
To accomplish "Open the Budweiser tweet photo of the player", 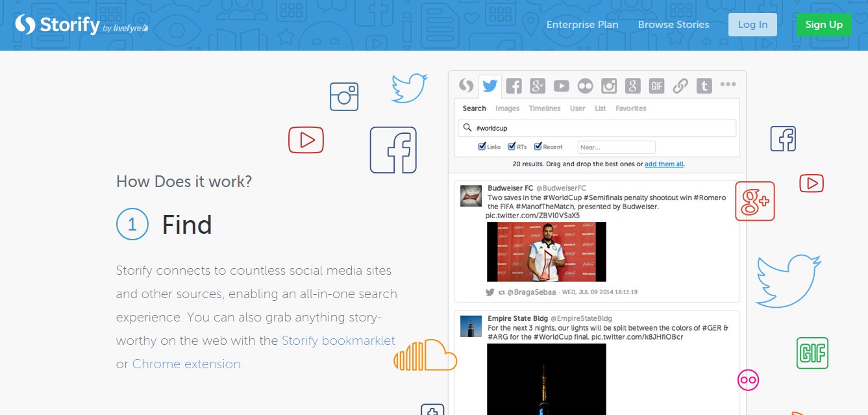I will (547, 252).
